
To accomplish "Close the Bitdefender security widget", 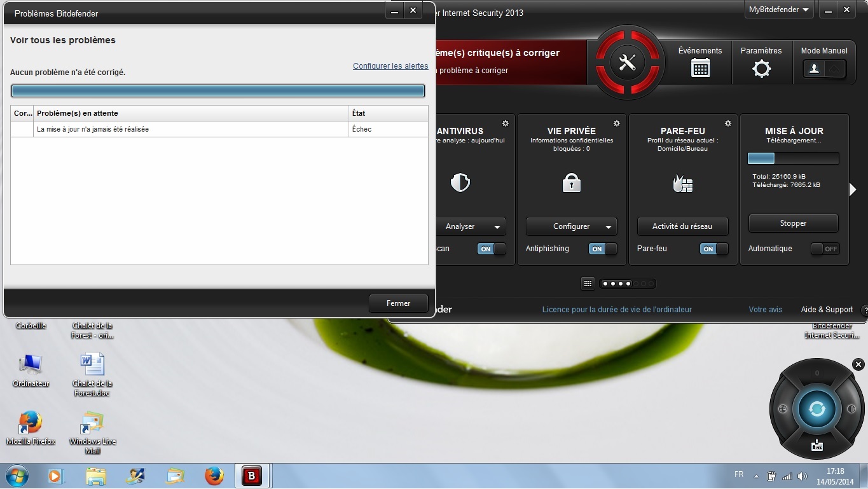I will point(858,364).
